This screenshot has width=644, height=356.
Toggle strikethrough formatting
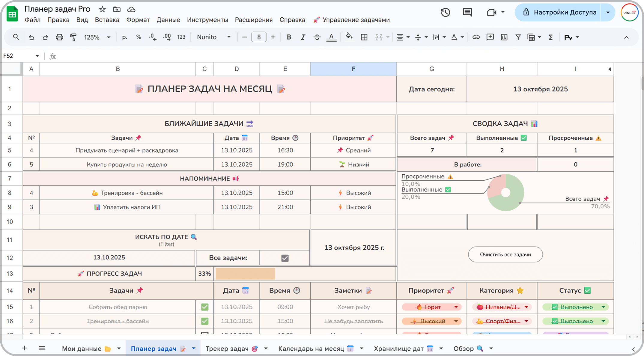tap(317, 37)
